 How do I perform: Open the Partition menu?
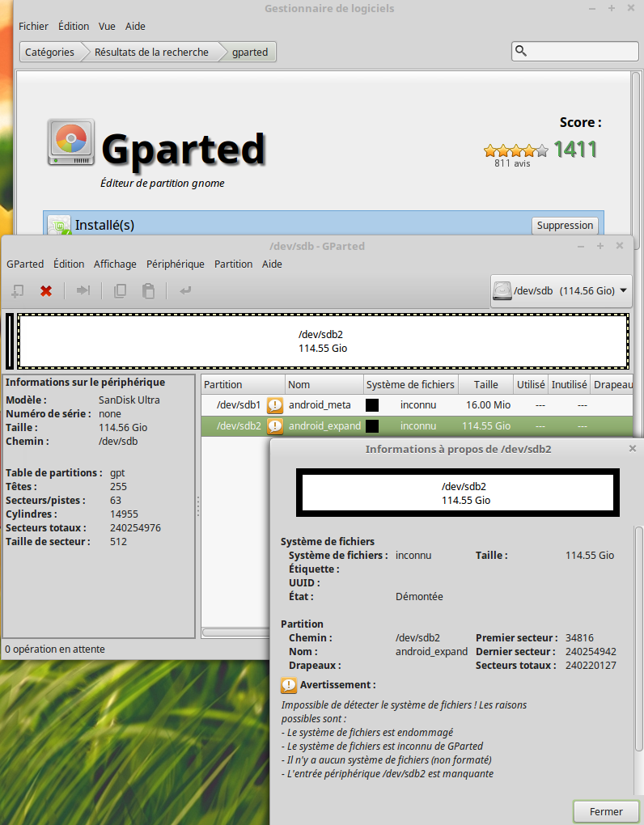point(233,264)
